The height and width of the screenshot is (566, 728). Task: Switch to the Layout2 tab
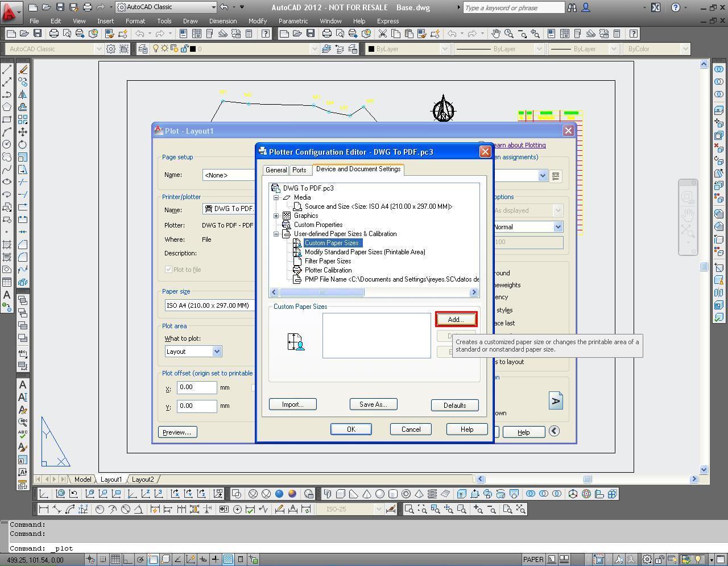coord(142,480)
